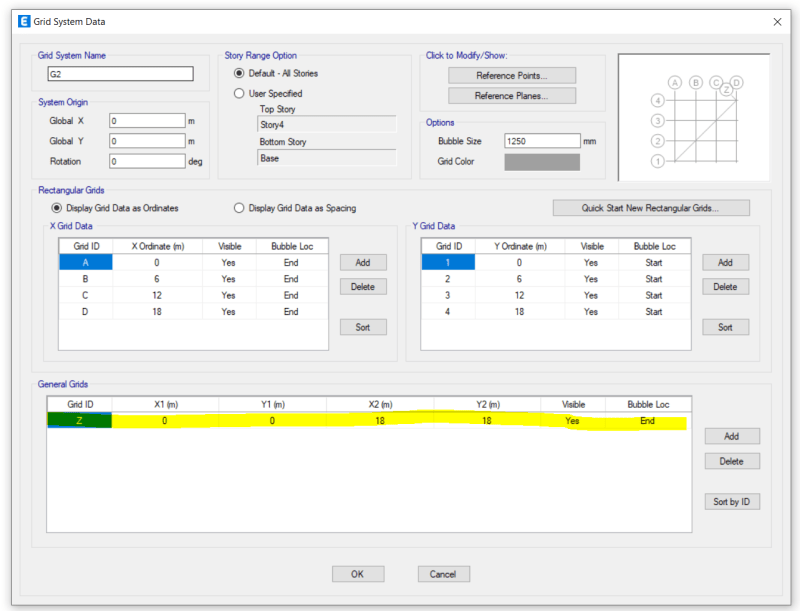Image resolution: width=800 pixels, height=611 pixels.
Task: Add a new Y Grid Data row
Action: tap(726, 263)
